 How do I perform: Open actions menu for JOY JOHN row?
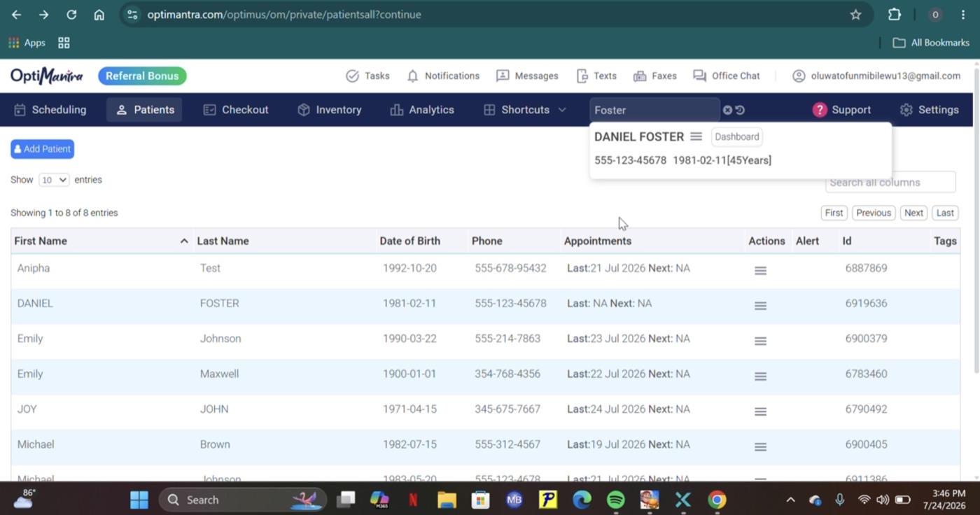760,411
